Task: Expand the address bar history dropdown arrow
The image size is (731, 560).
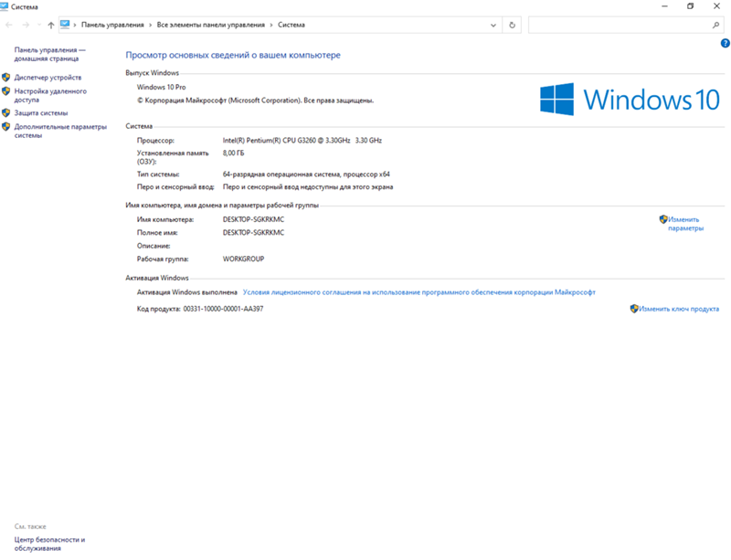Action: (x=495, y=26)
